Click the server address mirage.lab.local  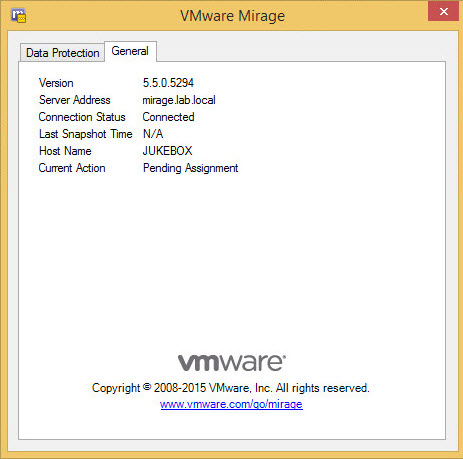(179, 100)
